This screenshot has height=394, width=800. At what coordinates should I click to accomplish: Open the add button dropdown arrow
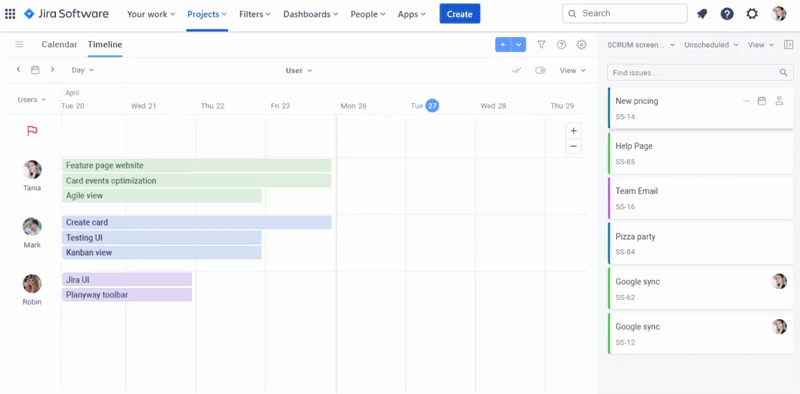(519, 45)
